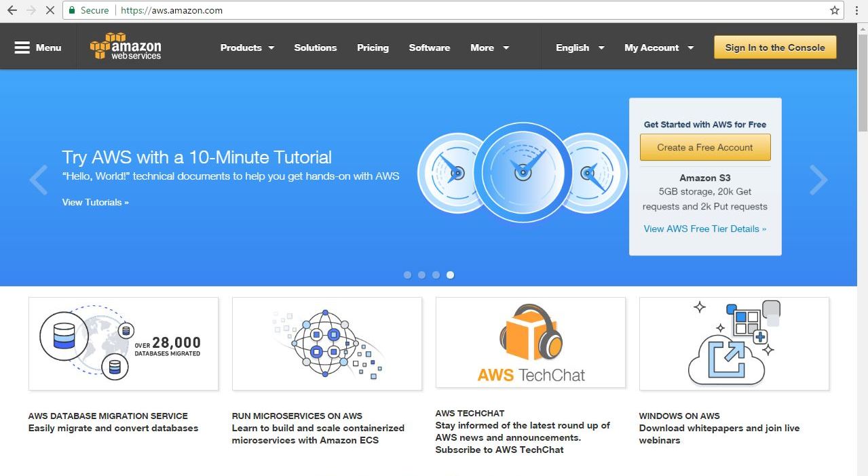This screenshot has height=476, width=868.
Task: Stop page loading with the X icon
Action: [x=51, y=10]
